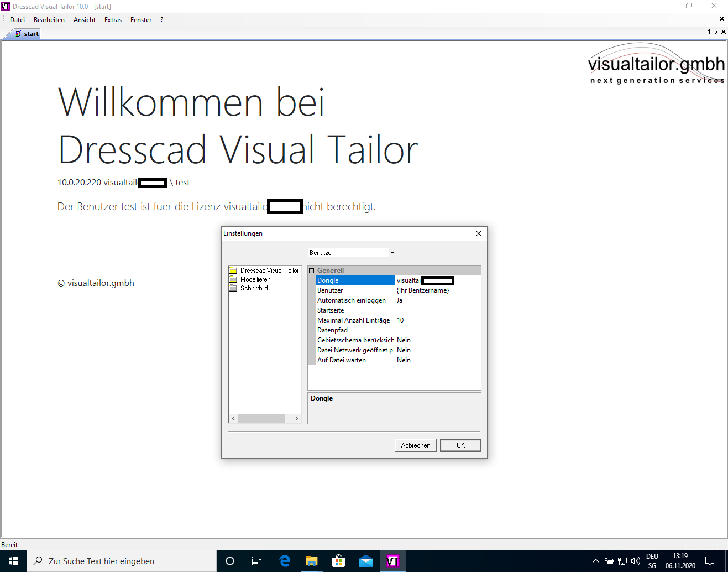Screen dimensions: 728x572
Task: Open the Datei menu
Action: point(17,20)
